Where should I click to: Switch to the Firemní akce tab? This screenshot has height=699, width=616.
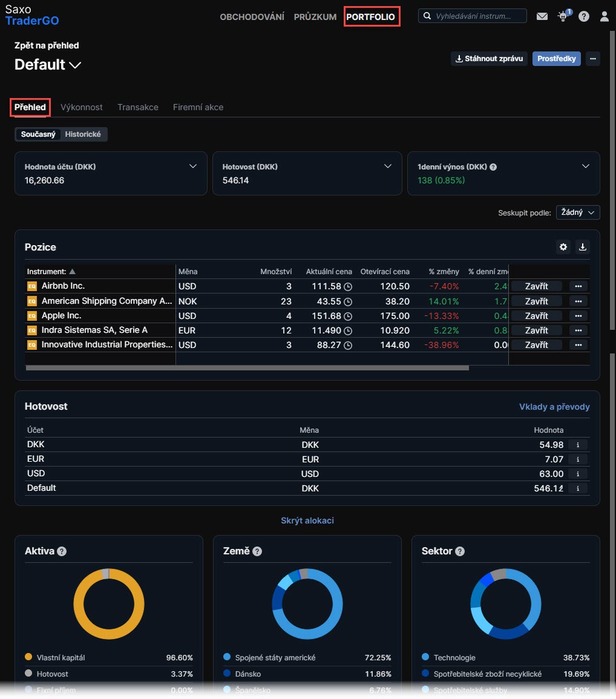coord(198,107)
